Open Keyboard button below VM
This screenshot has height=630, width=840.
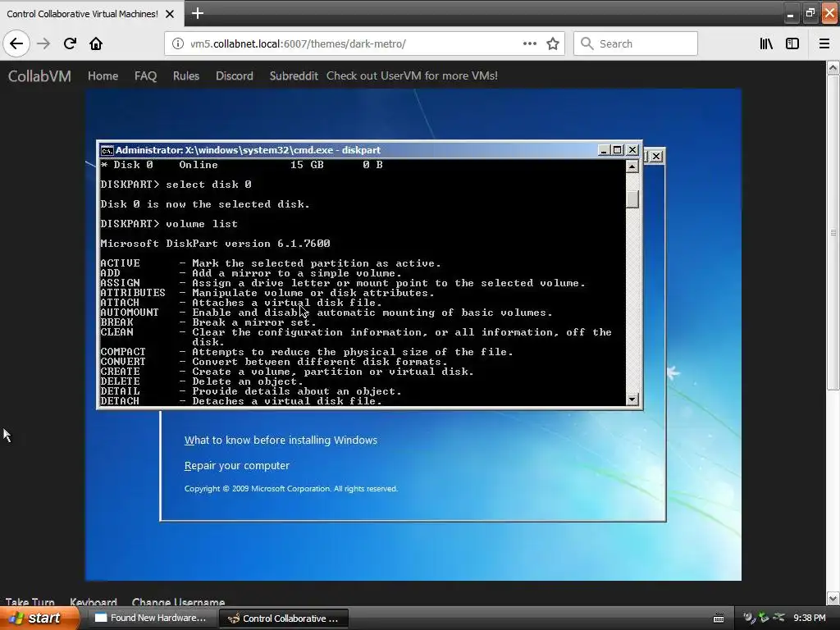pyautogui.click(x=94, y=602)
